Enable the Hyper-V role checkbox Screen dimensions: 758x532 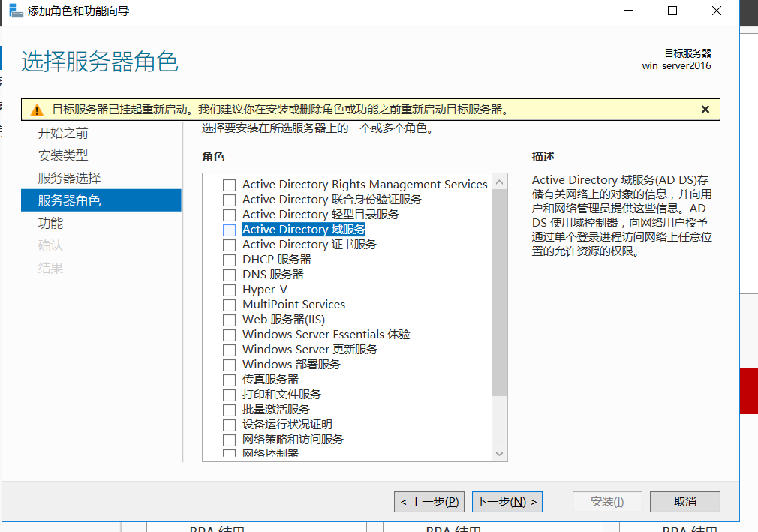point(229,290)
